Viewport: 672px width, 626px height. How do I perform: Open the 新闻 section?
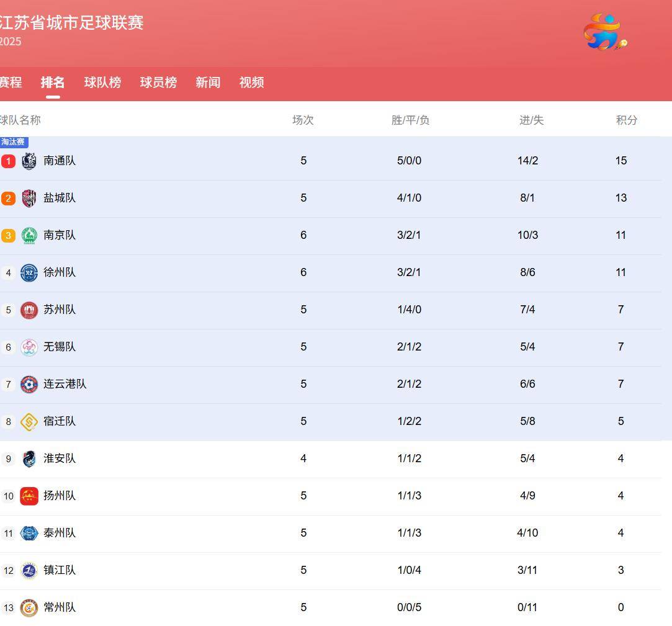(x=208, y=83)
